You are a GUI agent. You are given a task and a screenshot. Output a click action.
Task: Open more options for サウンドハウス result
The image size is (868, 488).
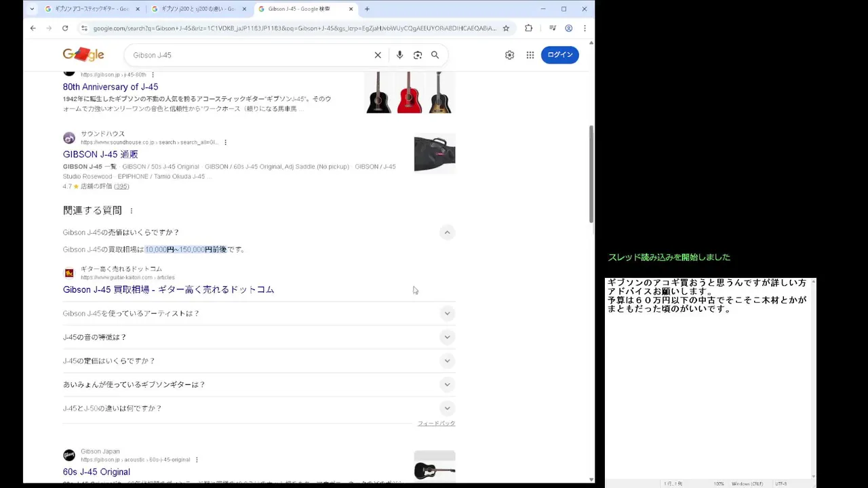(225, 142)
